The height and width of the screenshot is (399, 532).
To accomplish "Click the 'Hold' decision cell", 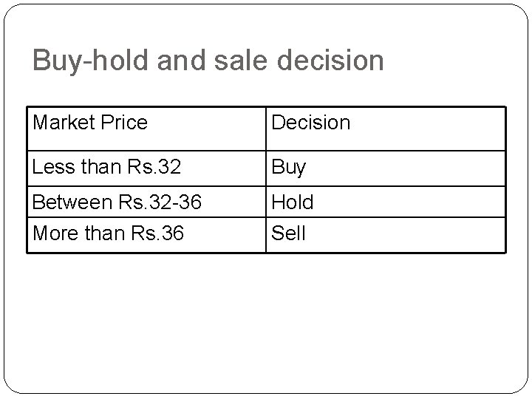I will click(x=386, y=202).
